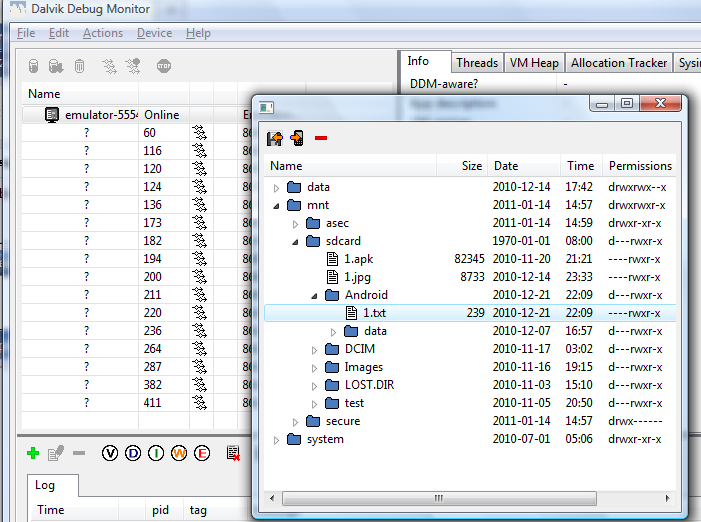
Task: Click the file explorer Name column header
Action: pos(350,166)
